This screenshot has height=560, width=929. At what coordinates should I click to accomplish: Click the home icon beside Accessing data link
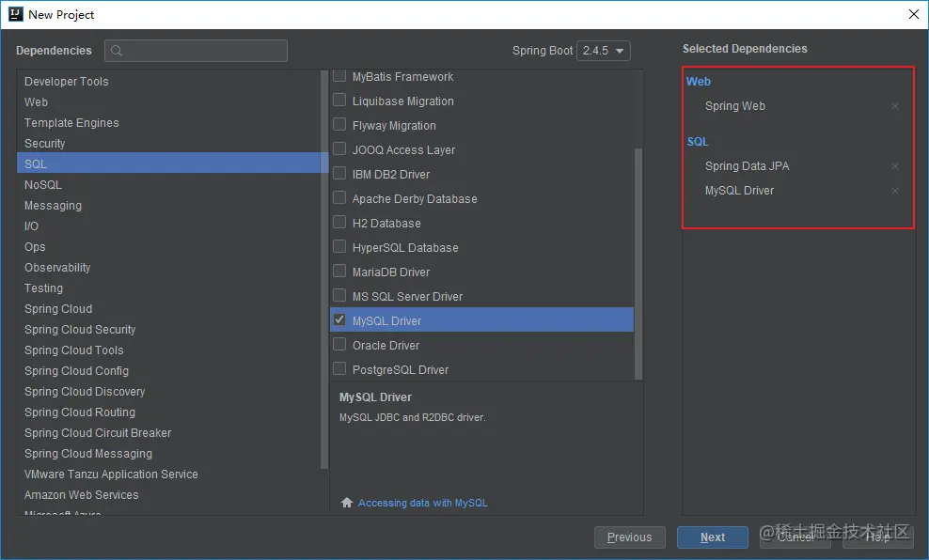point(347,503)
